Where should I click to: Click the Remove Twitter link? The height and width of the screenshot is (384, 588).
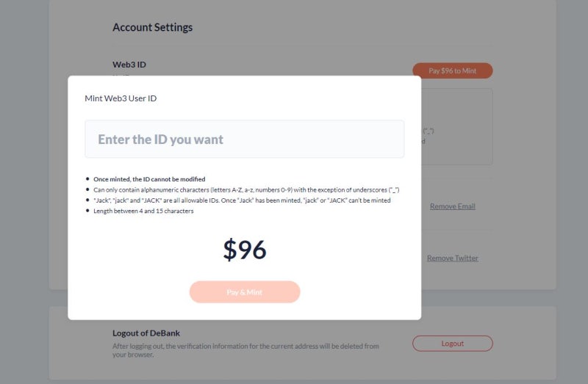tap(452, 258)
